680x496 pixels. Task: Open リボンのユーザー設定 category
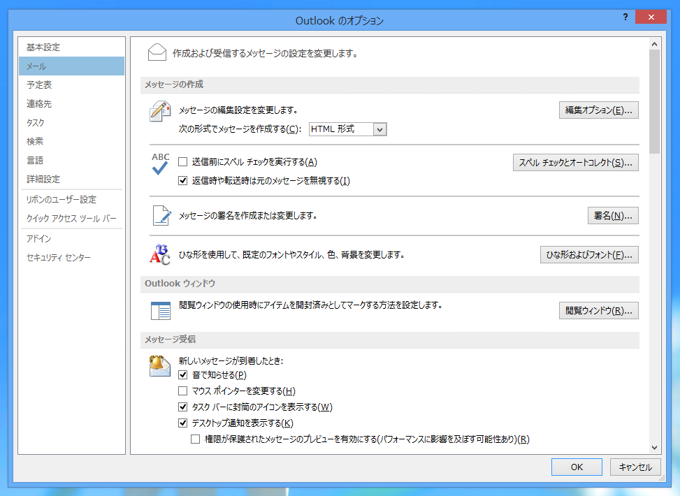click(72, 199)
